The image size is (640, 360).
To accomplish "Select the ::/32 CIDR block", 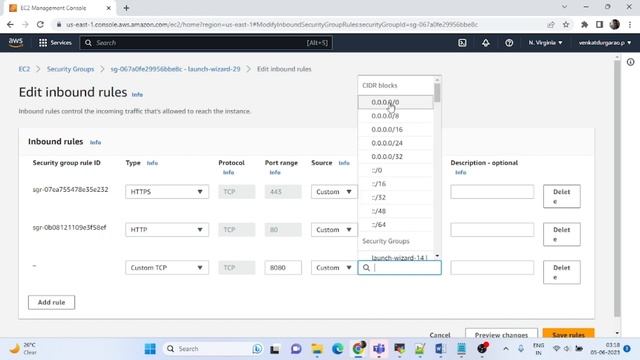I will [x=396, y=198].
